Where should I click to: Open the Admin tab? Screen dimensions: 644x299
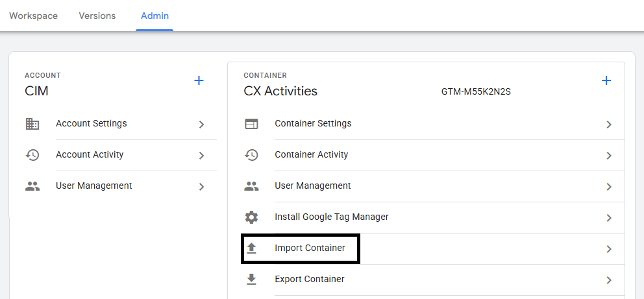pyautogui.click(x=155, y=16)
